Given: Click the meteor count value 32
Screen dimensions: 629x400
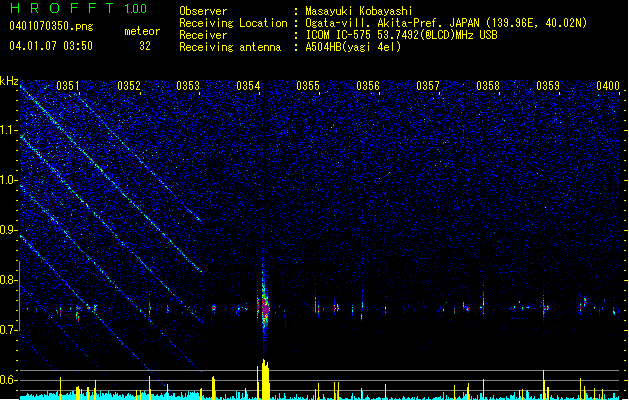Looking at the screenshot, I should [x=145, y=46].
